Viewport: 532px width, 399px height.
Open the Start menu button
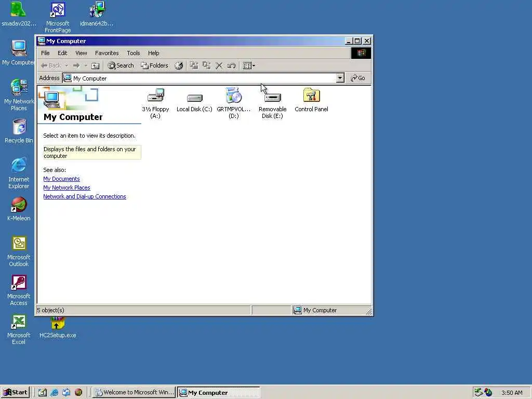point(15,393)
